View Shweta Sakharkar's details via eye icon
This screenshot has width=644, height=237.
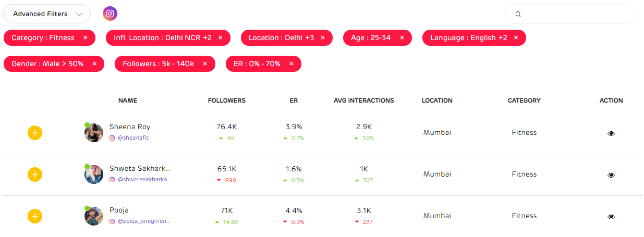611,175
